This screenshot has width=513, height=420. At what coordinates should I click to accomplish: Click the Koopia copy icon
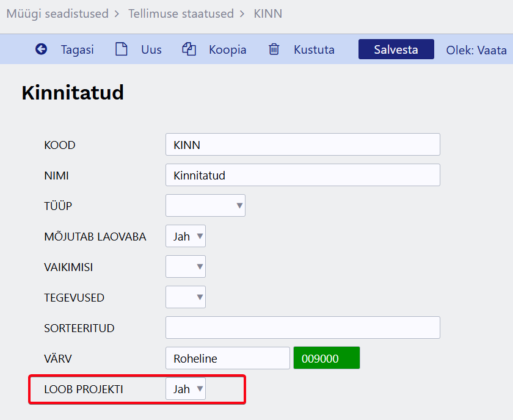[189, 49]
